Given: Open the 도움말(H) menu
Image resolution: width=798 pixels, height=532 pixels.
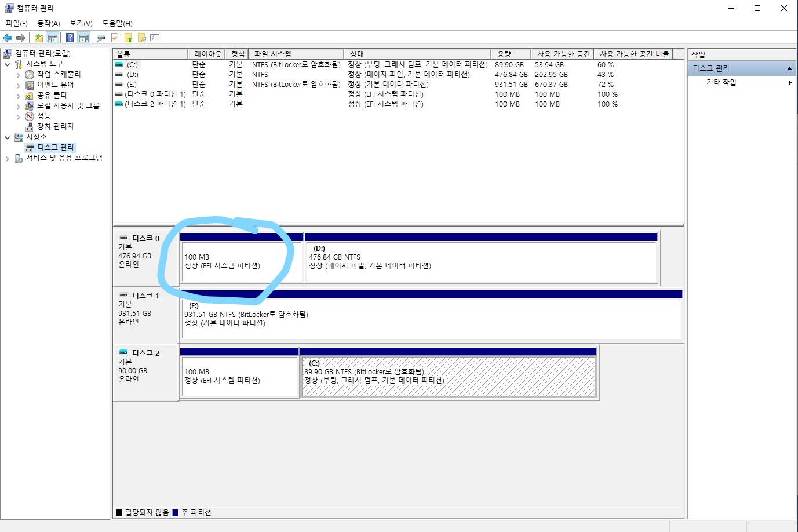Looking at the screenshot, I should pos(117,24).
